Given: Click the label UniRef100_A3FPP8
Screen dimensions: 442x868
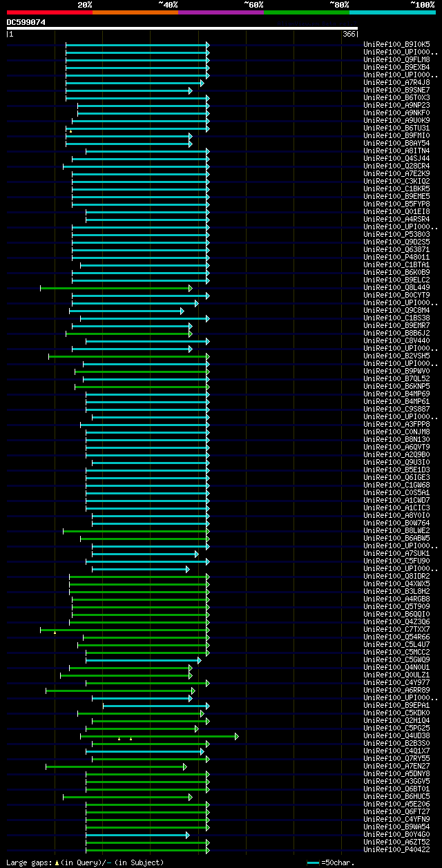Looking at the screenshot, I should [x=396, y=424].
